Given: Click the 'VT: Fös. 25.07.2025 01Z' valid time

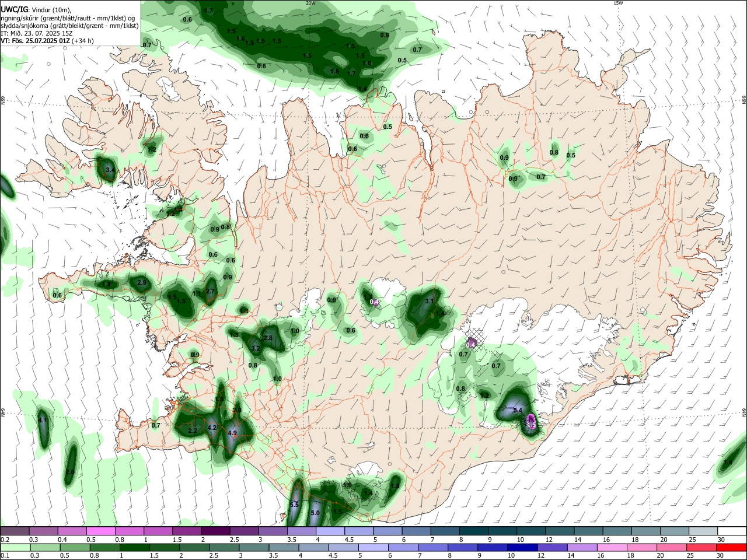Looking at the screenshot, I should pyautogui.click(x=35, y=41).
